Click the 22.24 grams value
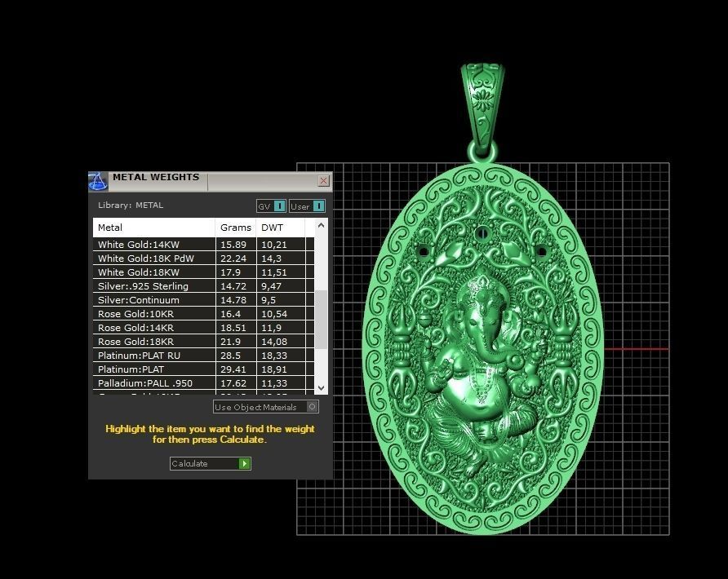The height and width of the screenshot is (579, 728). tap(233, 259)
